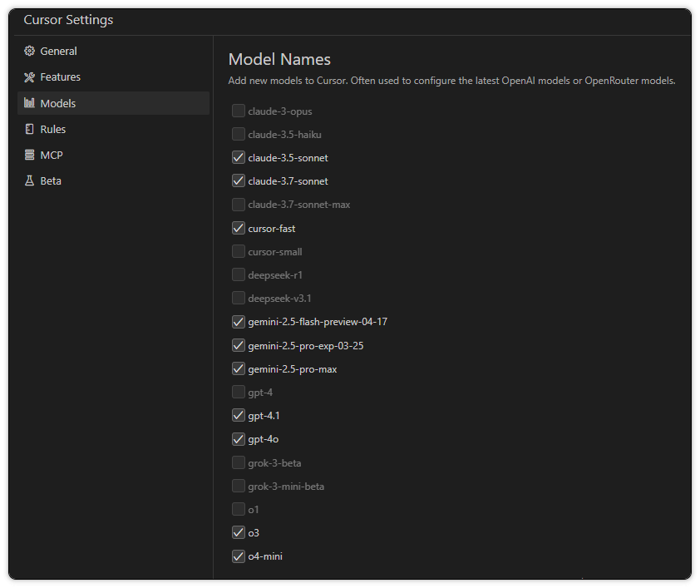Enable the claude-3.7-sonnet-max checkbox

[x=239, y=204]
